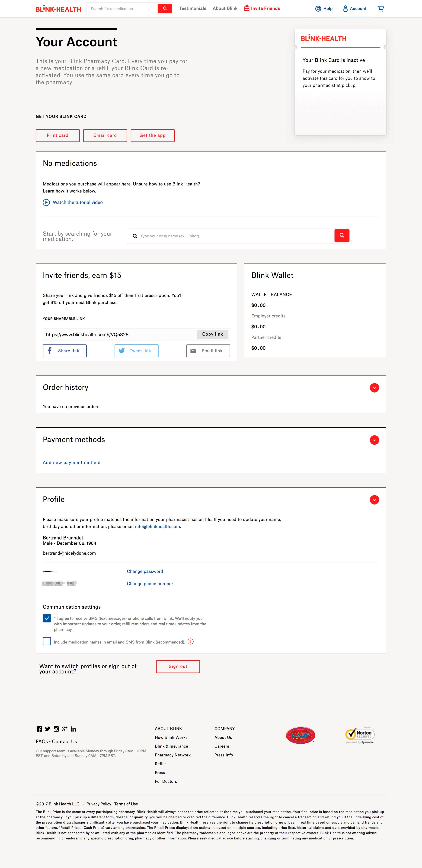Viewport: 422px width, 868px height.
Task: Click the Print card button
Action: click(58, 135)
